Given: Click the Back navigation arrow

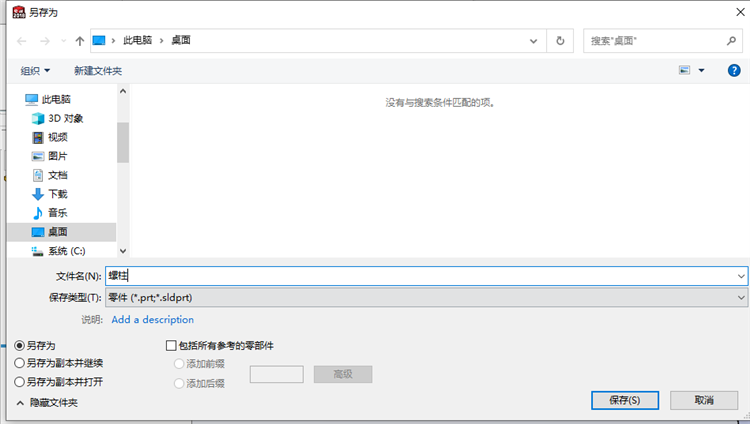Looking at the screenshot, I should (22, 41).
